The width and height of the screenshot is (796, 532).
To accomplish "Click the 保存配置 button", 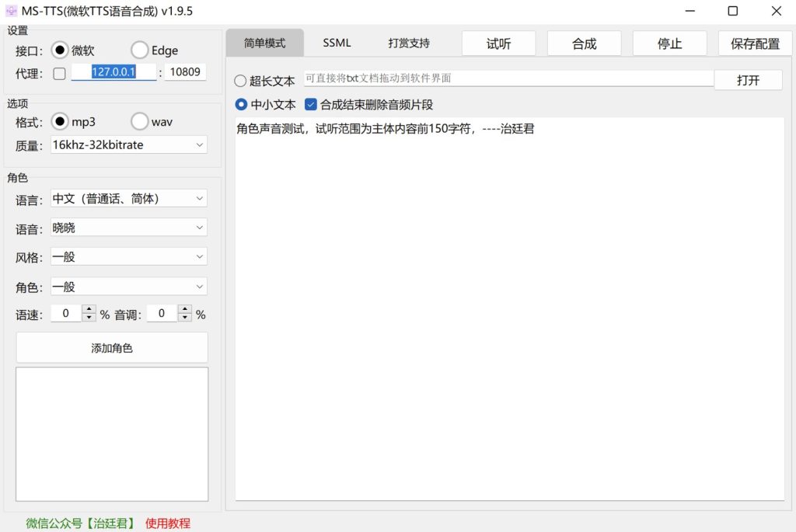I will (x=755, y=43).
